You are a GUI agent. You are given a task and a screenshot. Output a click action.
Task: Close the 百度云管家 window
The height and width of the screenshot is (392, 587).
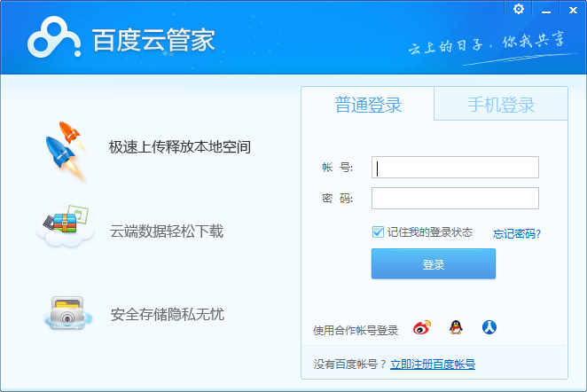pyautogui.click(x=573, y=10)
